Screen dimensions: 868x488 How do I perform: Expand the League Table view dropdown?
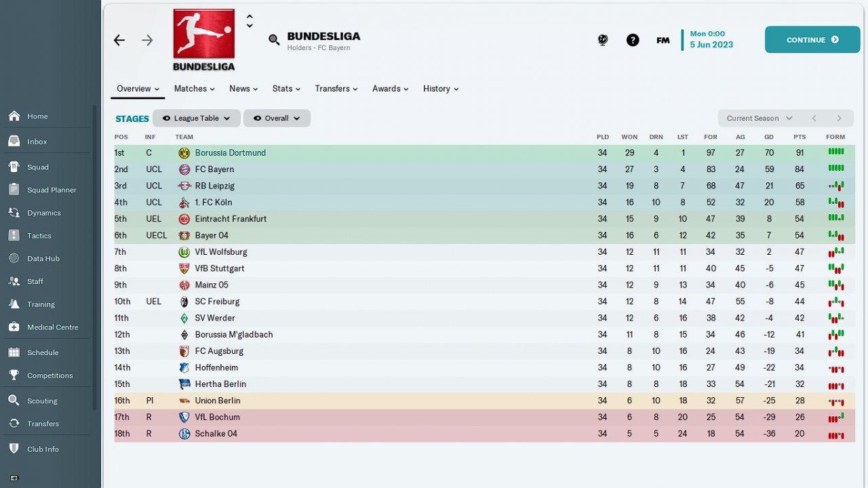(x=196, y=118)
